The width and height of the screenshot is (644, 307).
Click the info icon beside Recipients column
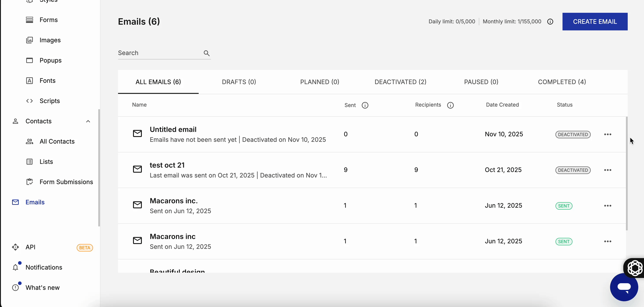pyautogui.click(x=450, y=105)
